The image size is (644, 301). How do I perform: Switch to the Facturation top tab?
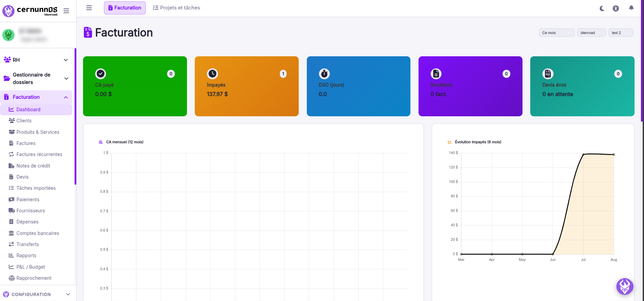click(x=125, y=8)
